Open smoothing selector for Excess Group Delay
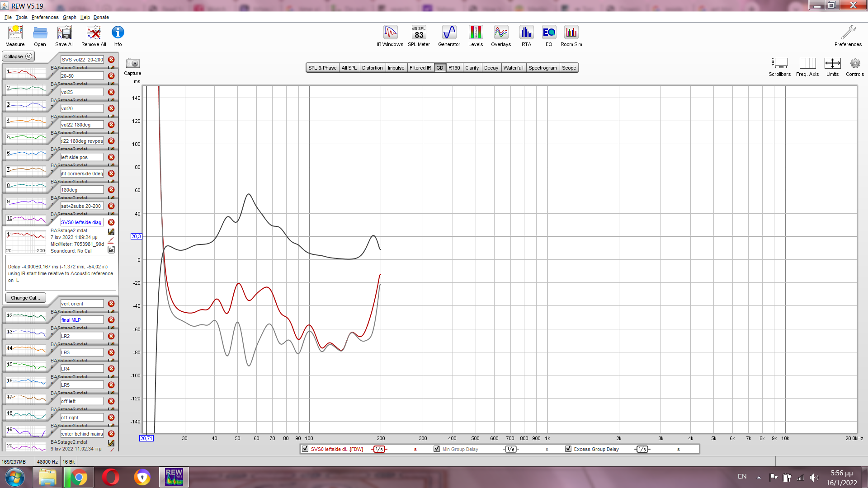868x488 pixels. point(642,449)
